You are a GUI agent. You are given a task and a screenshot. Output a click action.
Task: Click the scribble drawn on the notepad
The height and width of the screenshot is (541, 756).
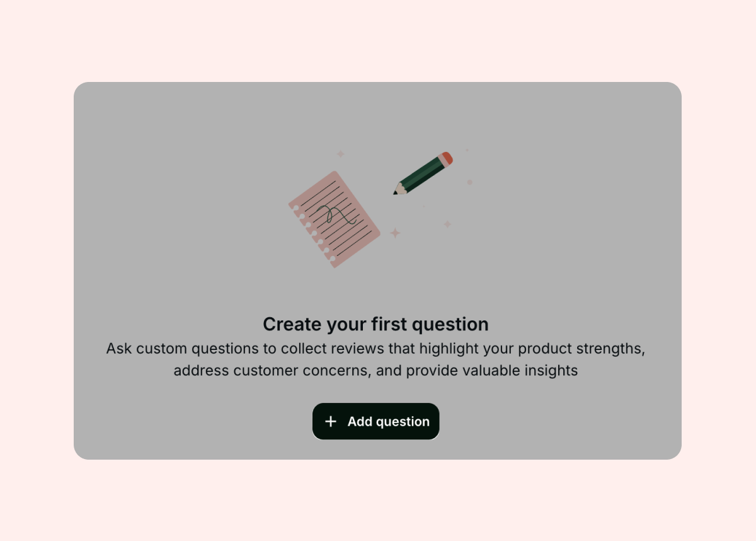point(334,214)
